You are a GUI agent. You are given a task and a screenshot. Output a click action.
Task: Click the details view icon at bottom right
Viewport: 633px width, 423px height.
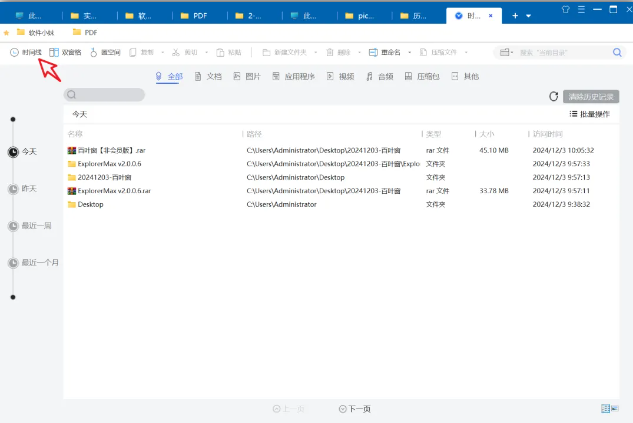point(607,408)
